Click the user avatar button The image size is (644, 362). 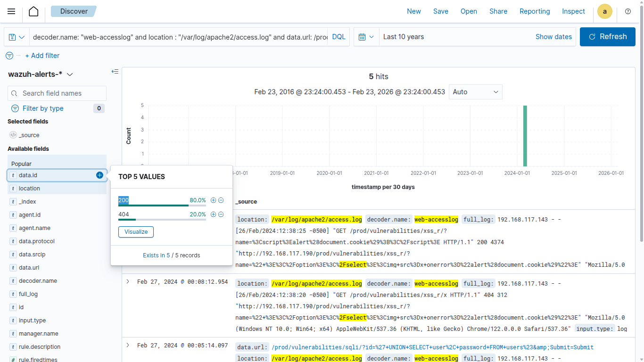605,11
